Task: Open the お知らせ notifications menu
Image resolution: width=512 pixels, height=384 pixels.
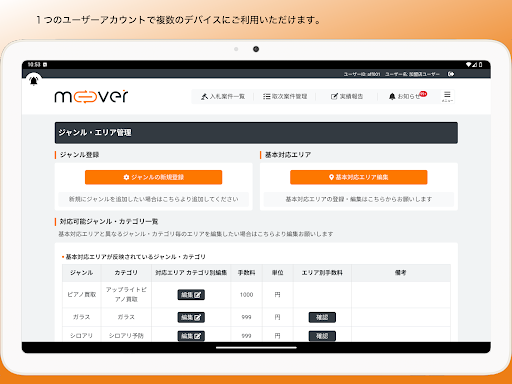Action: click(x=404, y=96)
